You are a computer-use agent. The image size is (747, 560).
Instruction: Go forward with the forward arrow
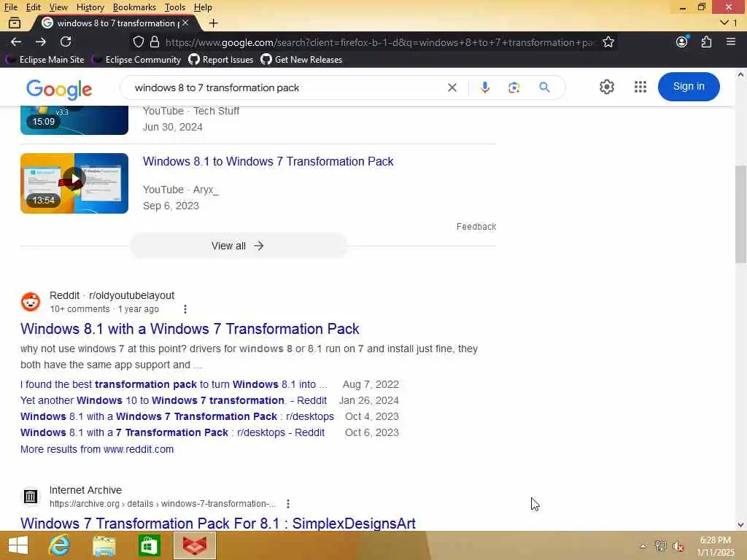[41, 42]
